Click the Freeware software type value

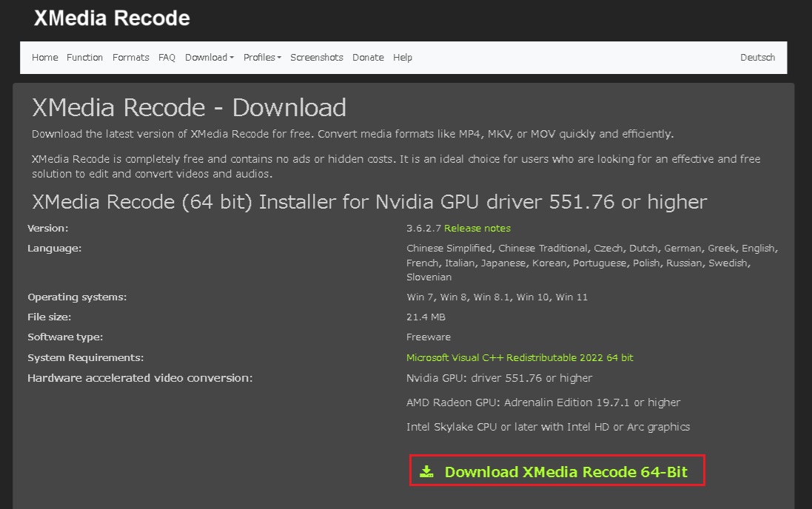429,337
